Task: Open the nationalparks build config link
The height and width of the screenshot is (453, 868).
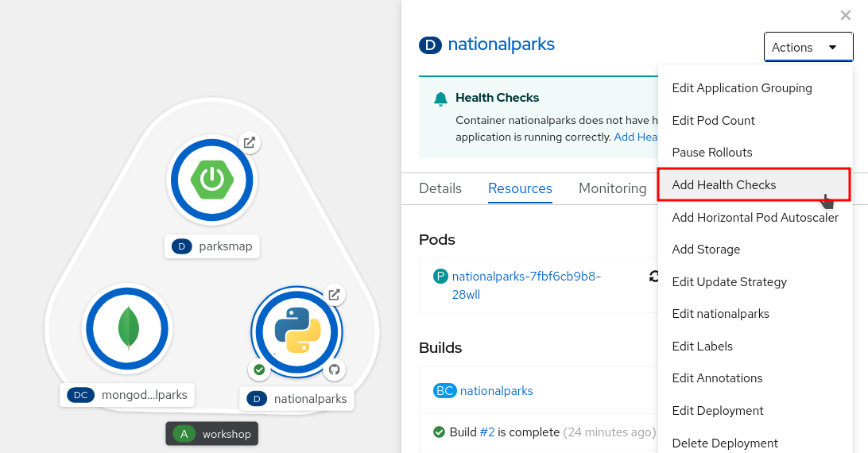Action: point(496,390)
